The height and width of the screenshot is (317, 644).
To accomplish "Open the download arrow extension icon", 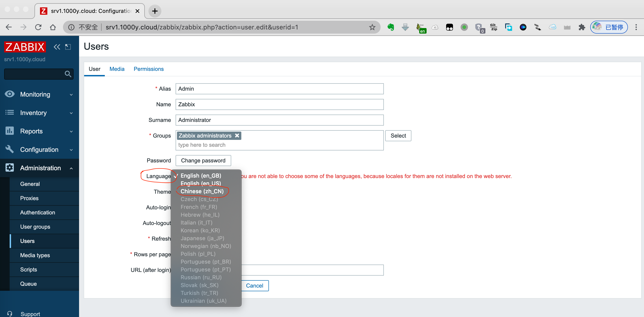I will coord(405,27).
